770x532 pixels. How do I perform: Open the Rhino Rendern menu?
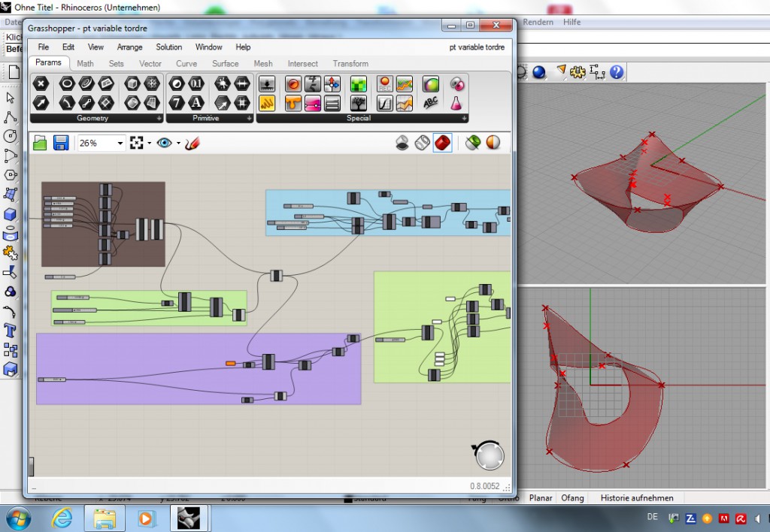click(538, 22)
